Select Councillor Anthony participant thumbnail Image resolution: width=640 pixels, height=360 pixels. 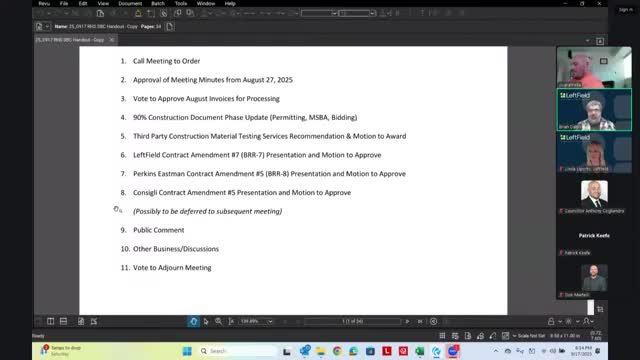tap(594, 195)
